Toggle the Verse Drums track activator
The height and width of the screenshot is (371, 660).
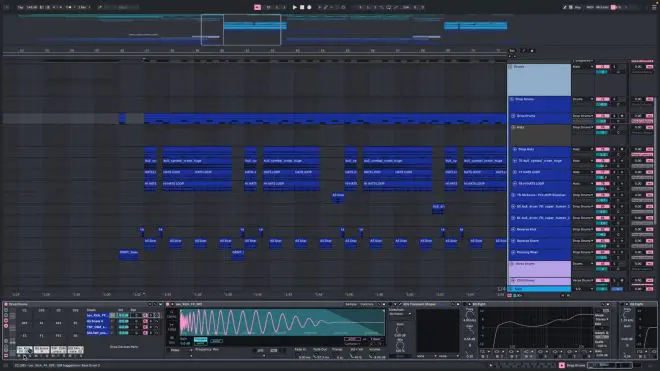tap(603, 264)
